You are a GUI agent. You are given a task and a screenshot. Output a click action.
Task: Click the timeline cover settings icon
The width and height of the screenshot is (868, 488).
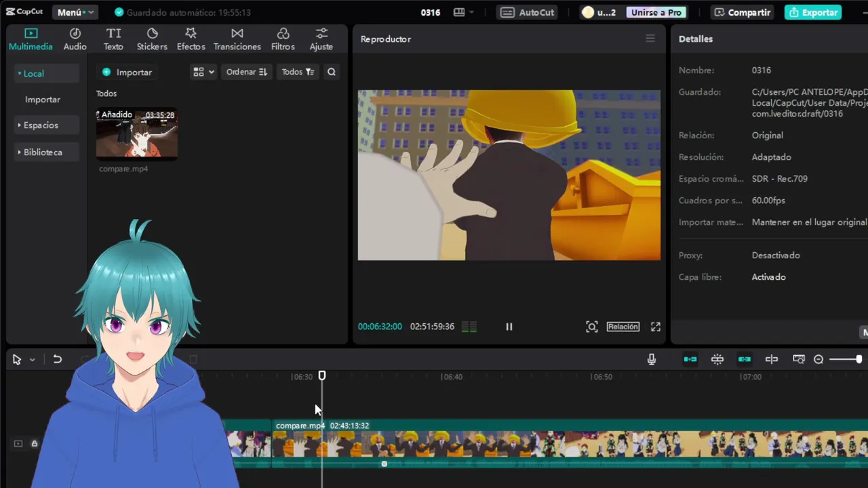point(799,359)
